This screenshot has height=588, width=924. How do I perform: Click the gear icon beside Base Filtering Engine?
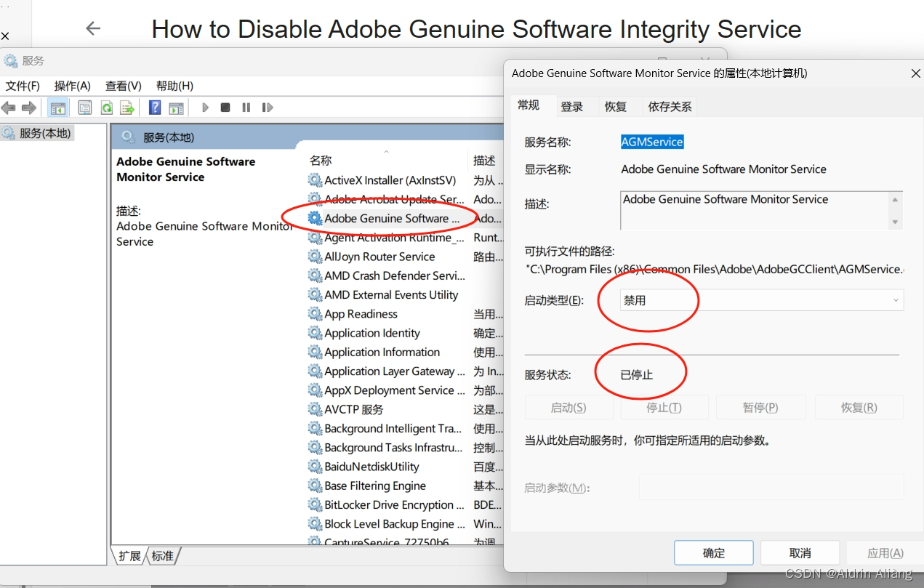[315, 486]
